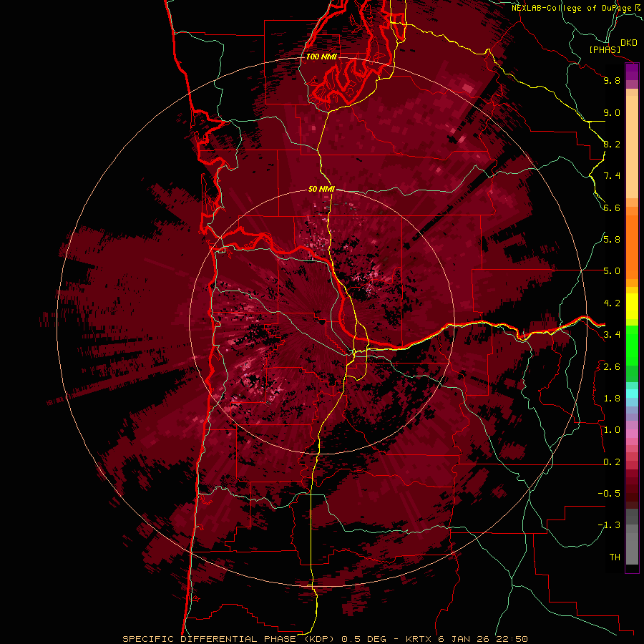644x644 pixels.
Task: Click the 5.8 legend value
Action: coord(612,240)
